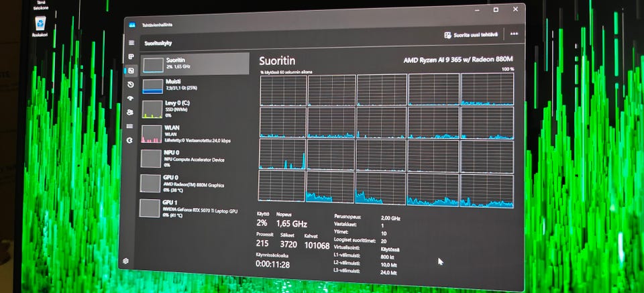Click 'Suorita uusi tehtävä' button

(471, 35)
